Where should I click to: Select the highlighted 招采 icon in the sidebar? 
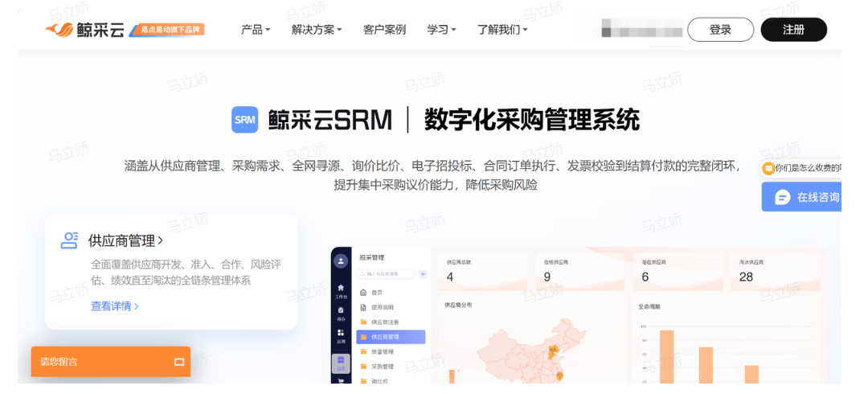click(341, 363)
